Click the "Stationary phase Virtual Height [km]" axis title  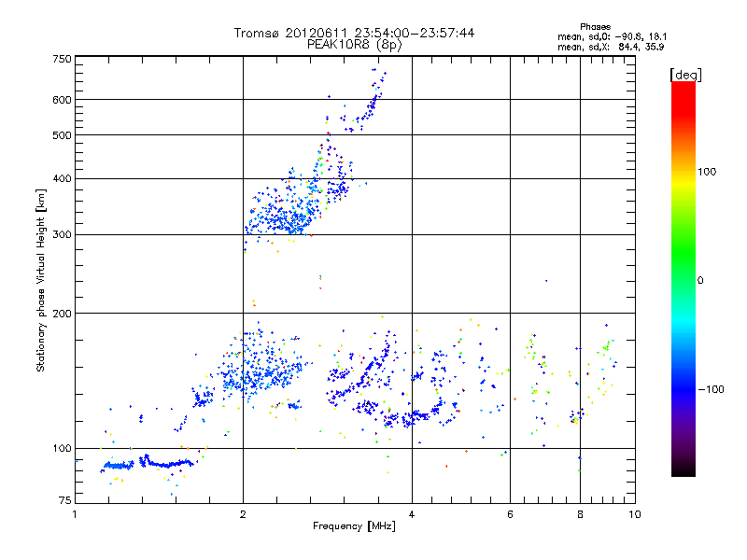41,280
